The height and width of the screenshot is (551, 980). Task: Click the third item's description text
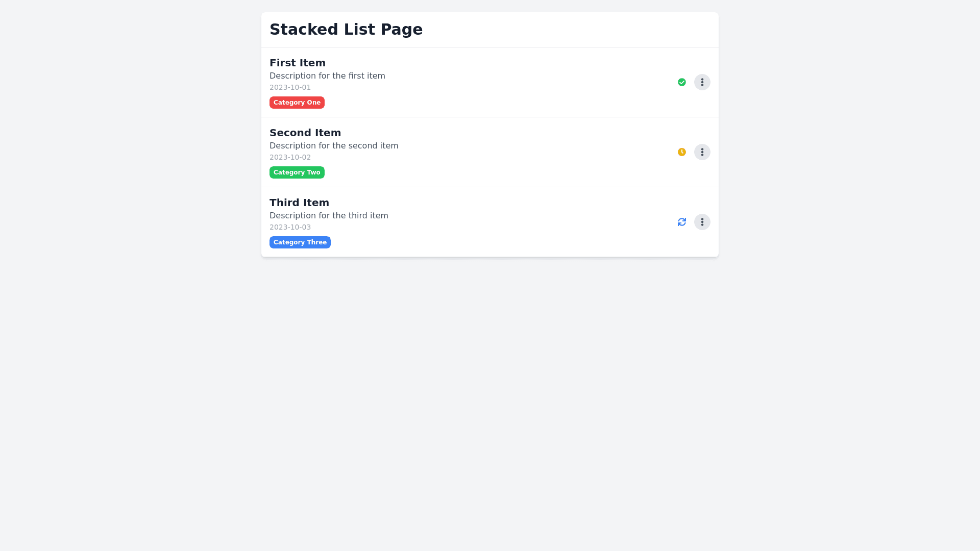(329, 216)
